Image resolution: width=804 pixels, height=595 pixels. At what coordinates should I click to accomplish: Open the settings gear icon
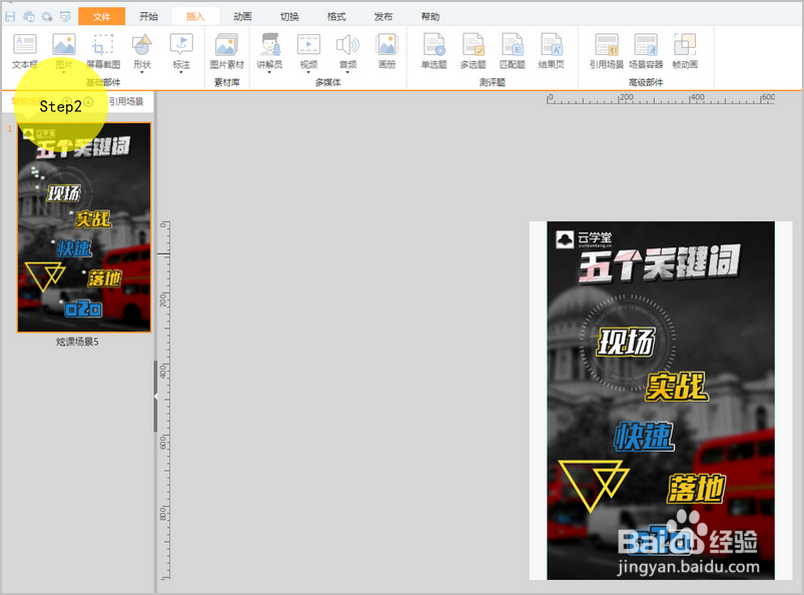coord(47,16)
